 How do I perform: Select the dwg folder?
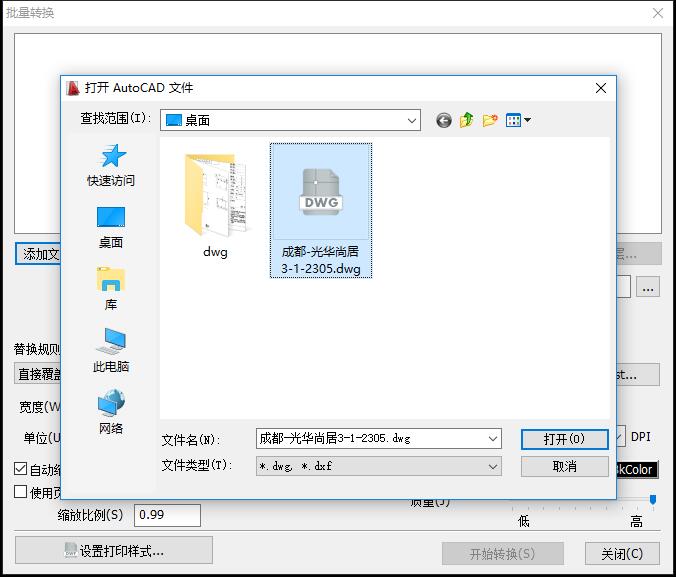coord(215,206)
